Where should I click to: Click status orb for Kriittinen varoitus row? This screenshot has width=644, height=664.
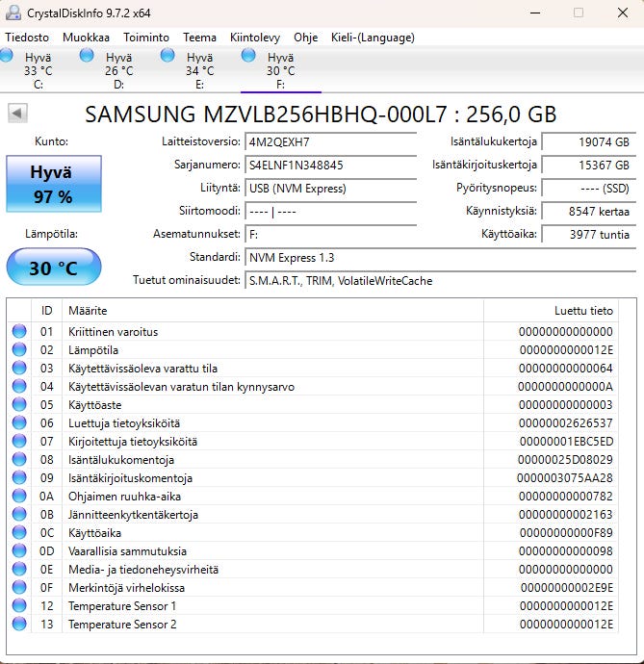[x=19, y=332]
